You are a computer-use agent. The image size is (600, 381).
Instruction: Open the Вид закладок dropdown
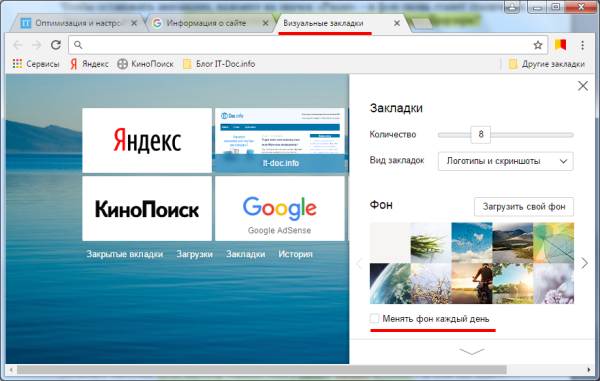pos(505,161)
